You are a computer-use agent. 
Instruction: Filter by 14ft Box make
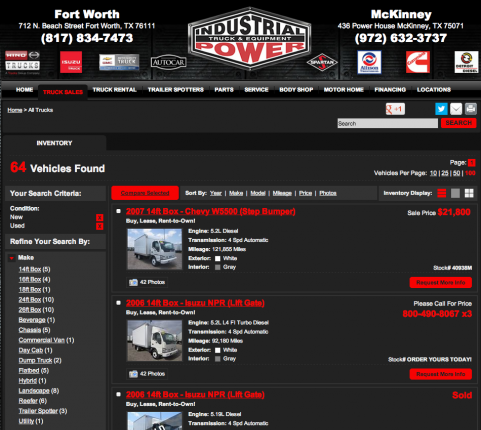coord(30,269)
